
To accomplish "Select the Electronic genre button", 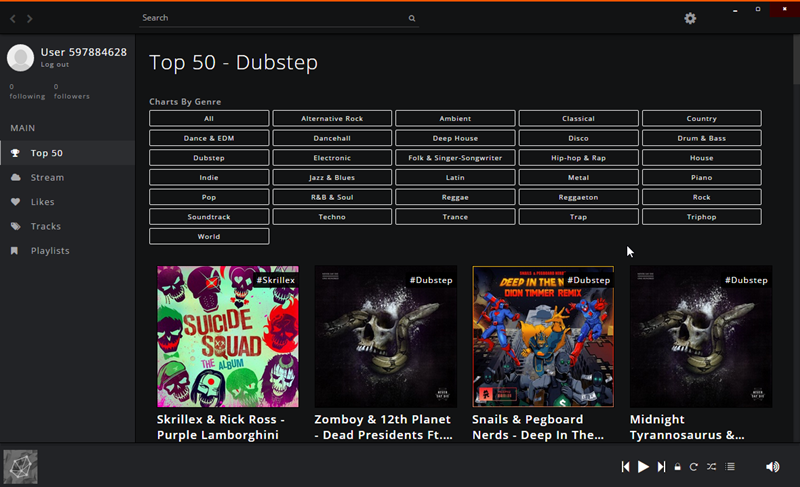I will 332,158.
